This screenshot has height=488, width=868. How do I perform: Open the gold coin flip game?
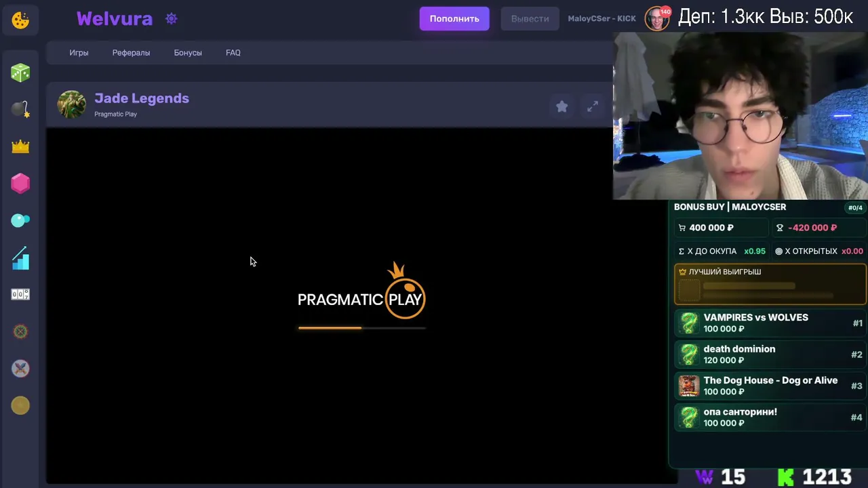pyautogui.click(x=20, y=405)
